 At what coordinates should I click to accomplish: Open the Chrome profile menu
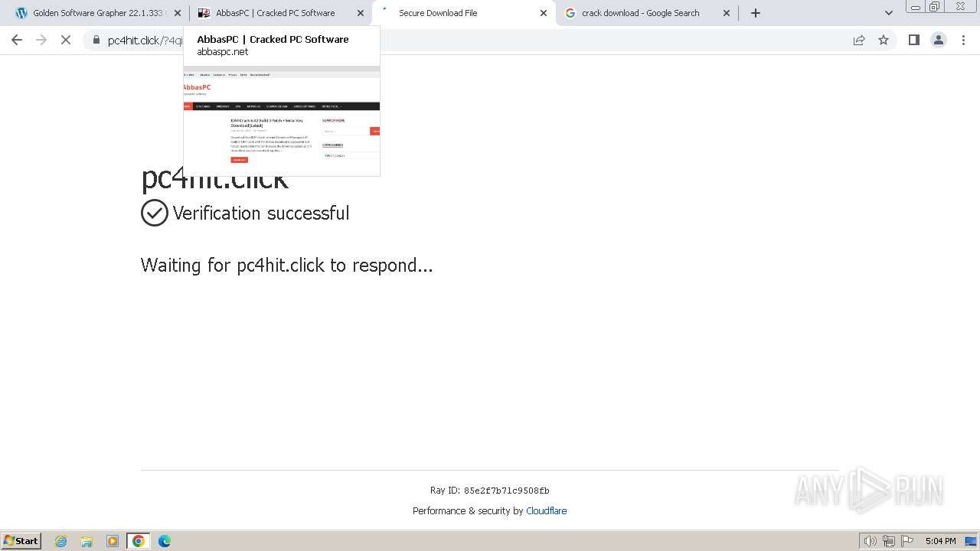[x=939, y=40]
